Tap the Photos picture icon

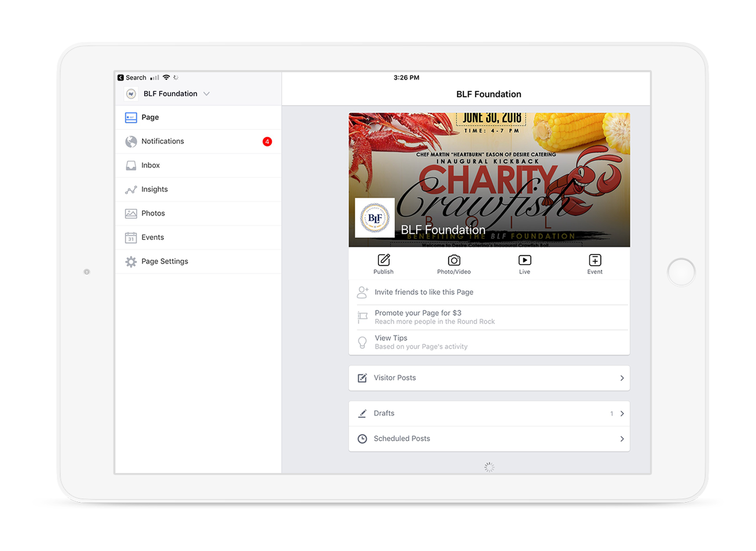point(131,214)
